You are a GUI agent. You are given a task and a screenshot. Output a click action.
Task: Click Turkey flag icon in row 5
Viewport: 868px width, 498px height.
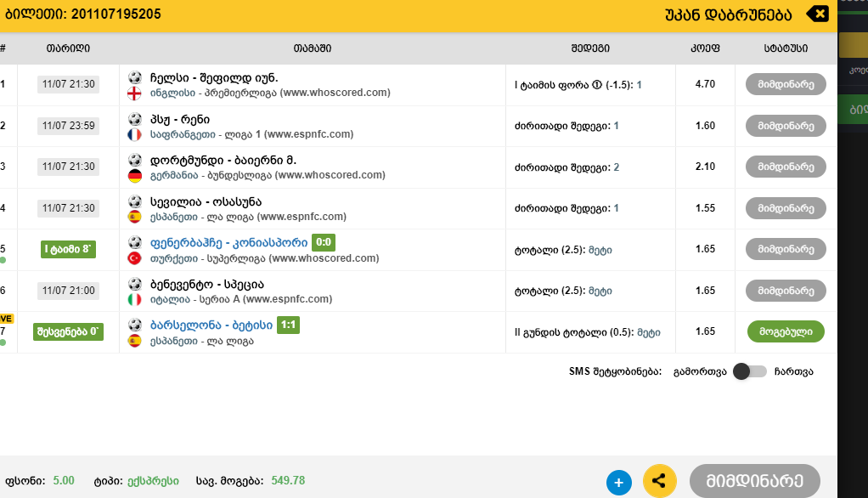[x=134, y=258]
